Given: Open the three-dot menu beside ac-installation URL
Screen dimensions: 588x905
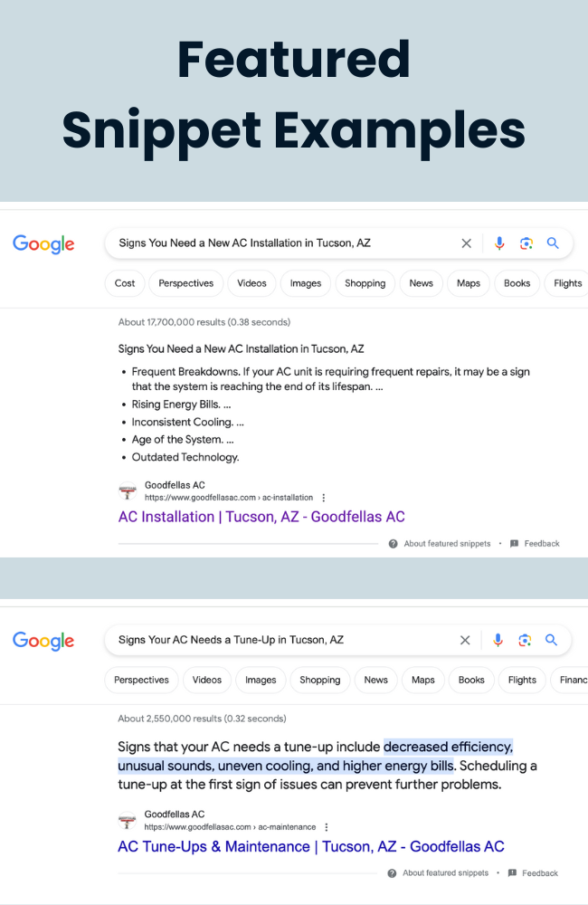Looking at the screenshot, I should tap(324, 498).
